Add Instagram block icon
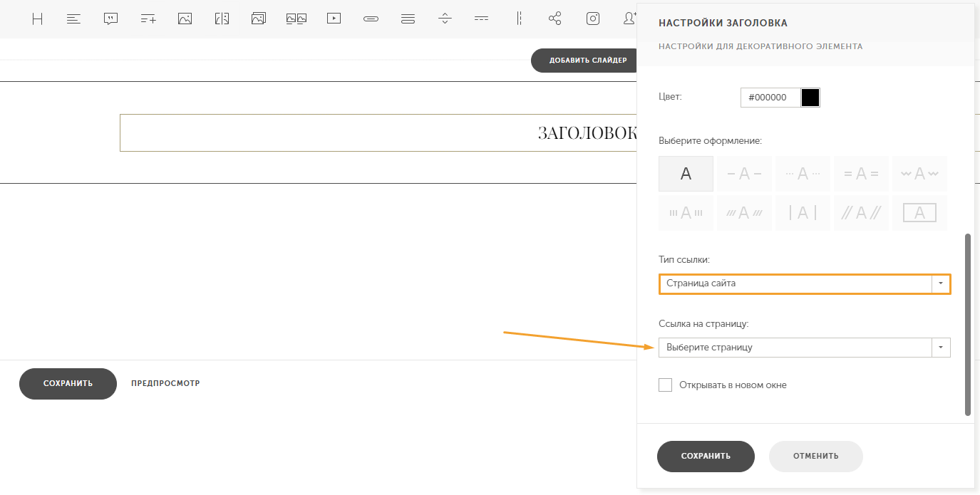 point(593,19)
